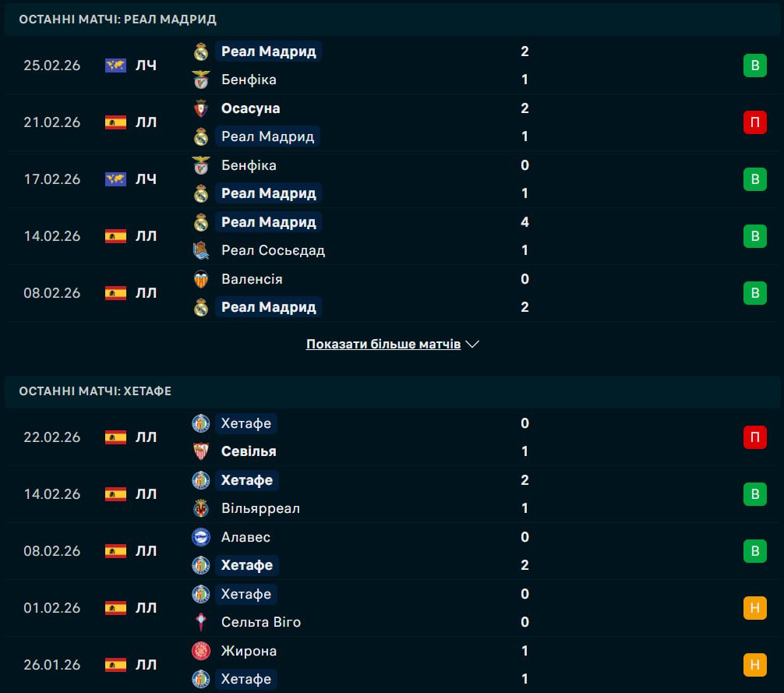The image size is (784, 693).
Task: Click the Villarreal club crest icon
Action: [201, 508]
